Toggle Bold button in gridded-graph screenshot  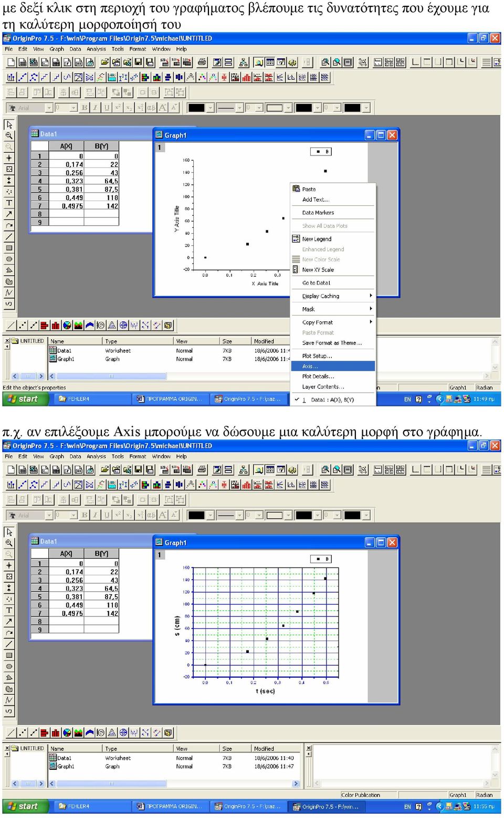(x=84, y=515)
